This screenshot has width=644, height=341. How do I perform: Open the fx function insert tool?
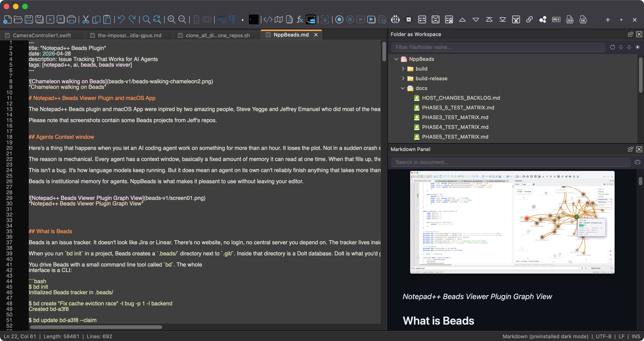300,19
